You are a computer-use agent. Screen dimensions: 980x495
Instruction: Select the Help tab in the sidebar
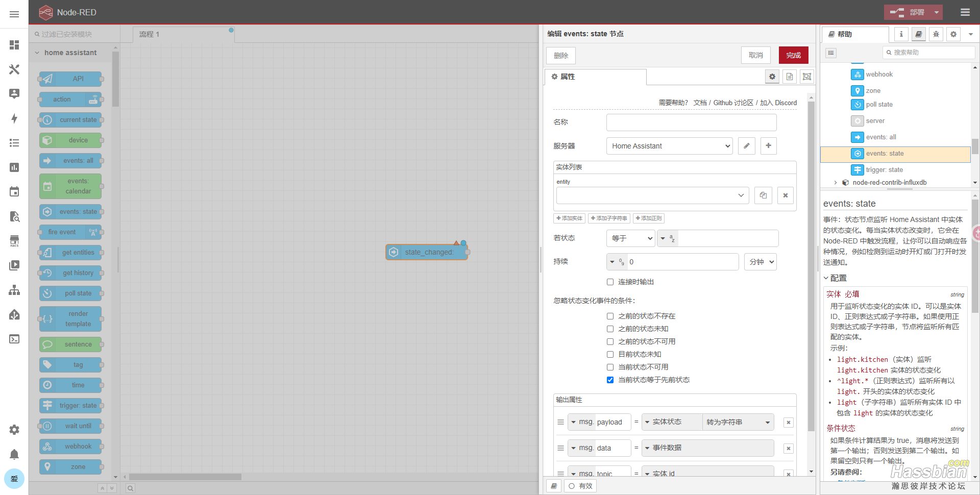[855, 34]
